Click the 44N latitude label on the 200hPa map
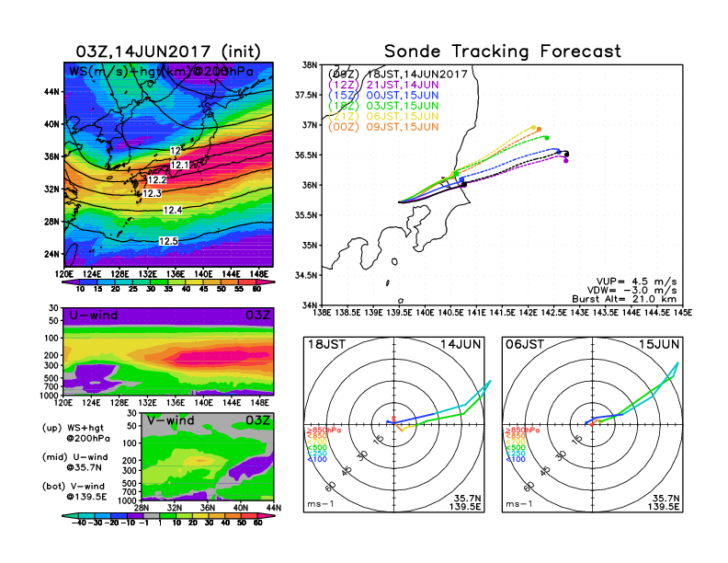 coord(52,91)
